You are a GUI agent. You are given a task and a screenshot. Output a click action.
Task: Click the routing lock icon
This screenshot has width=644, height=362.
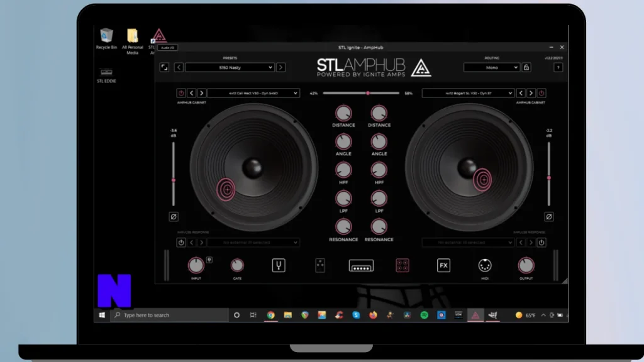point(526,67)
